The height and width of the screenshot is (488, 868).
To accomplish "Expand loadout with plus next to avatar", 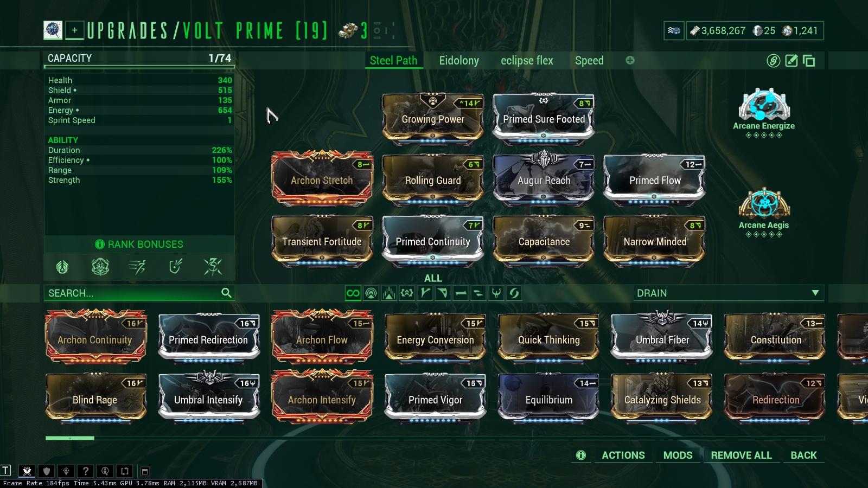I will click(75, 30).
